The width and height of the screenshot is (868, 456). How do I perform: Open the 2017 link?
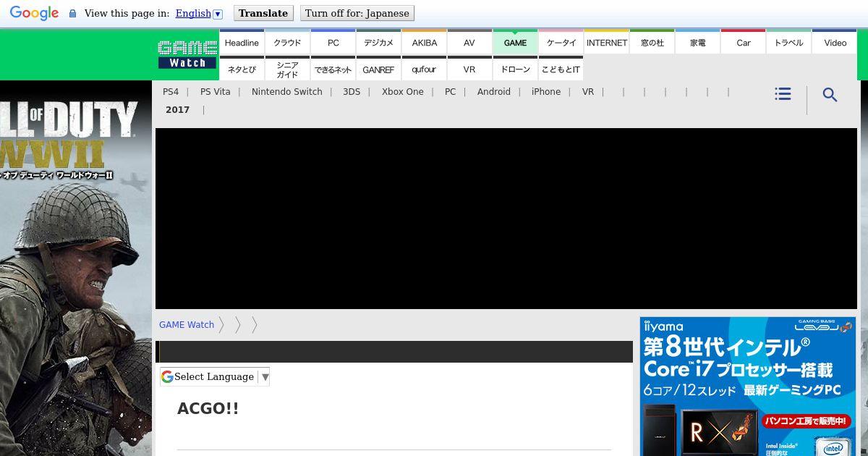(x=178, y=110)
